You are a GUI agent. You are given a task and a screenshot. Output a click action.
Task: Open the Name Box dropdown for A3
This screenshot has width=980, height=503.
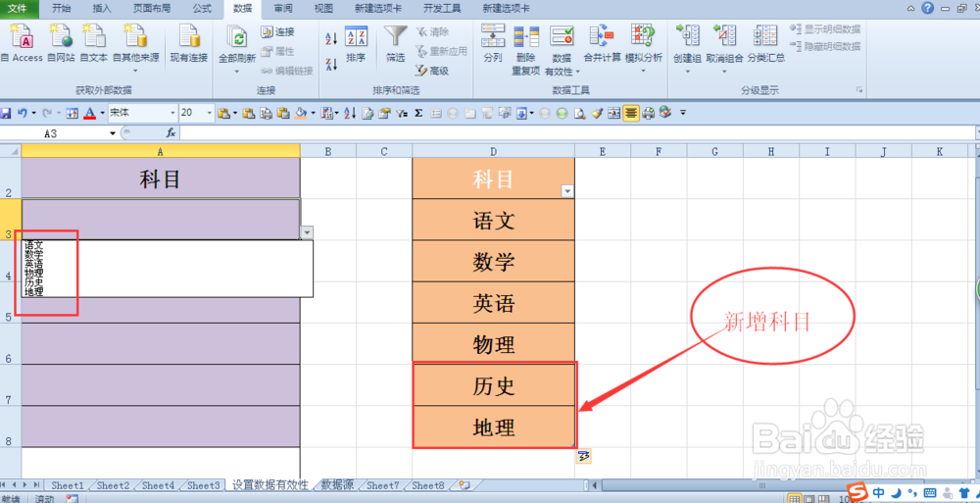[x=113, y=133]
